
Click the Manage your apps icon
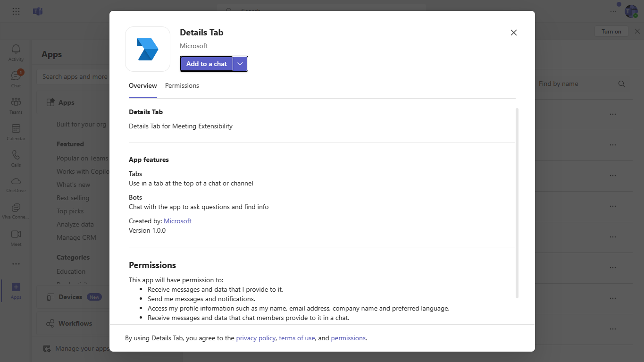point(47,348)
